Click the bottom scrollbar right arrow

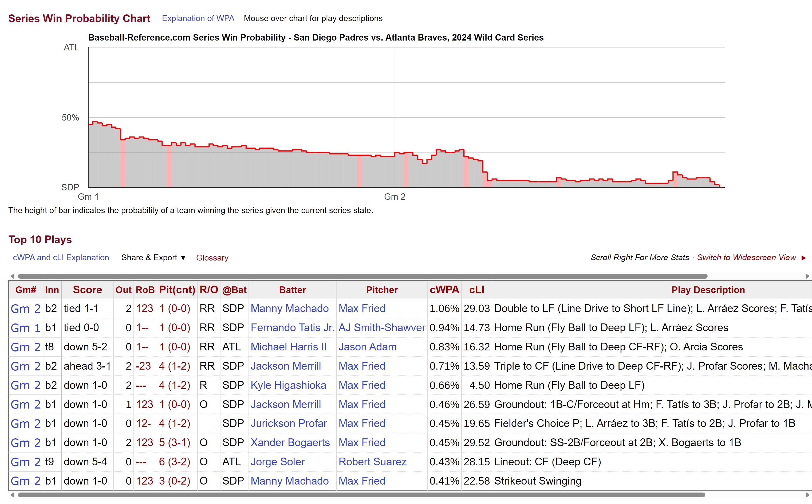tap(807, 495)
